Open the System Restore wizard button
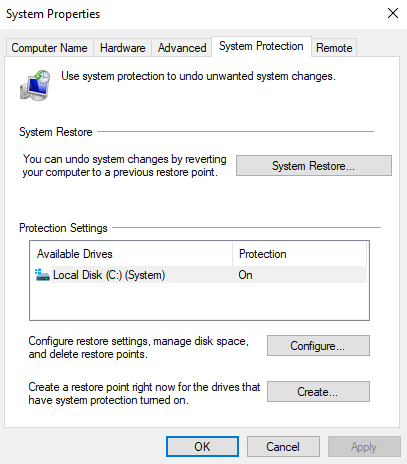407x464 pixels. pos(314,165)
